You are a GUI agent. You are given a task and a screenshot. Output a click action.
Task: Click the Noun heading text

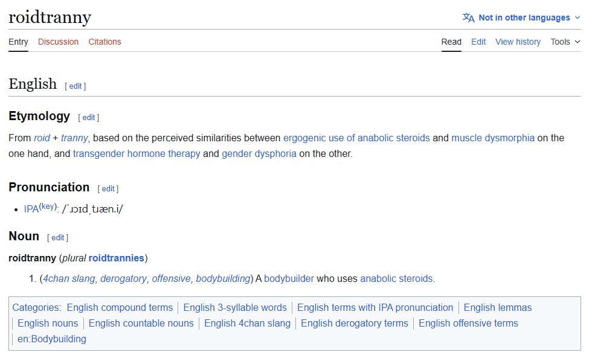coord(24,237)
